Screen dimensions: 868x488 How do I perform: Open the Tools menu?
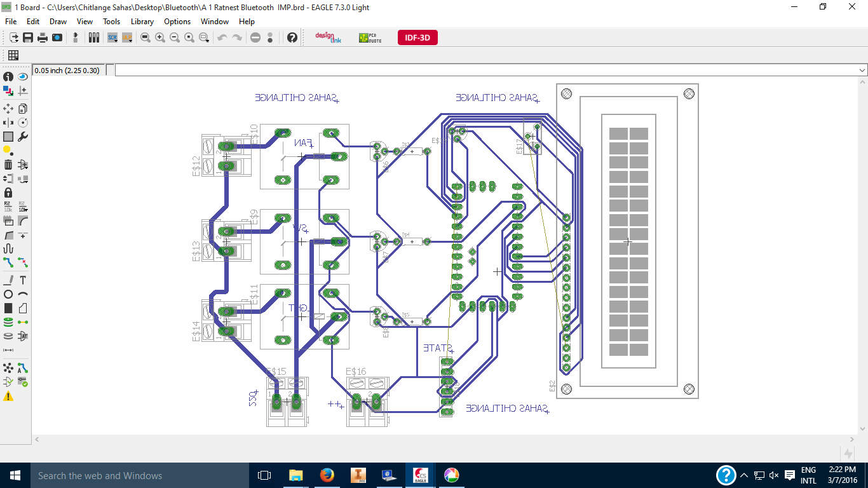[x=112, y=22]
